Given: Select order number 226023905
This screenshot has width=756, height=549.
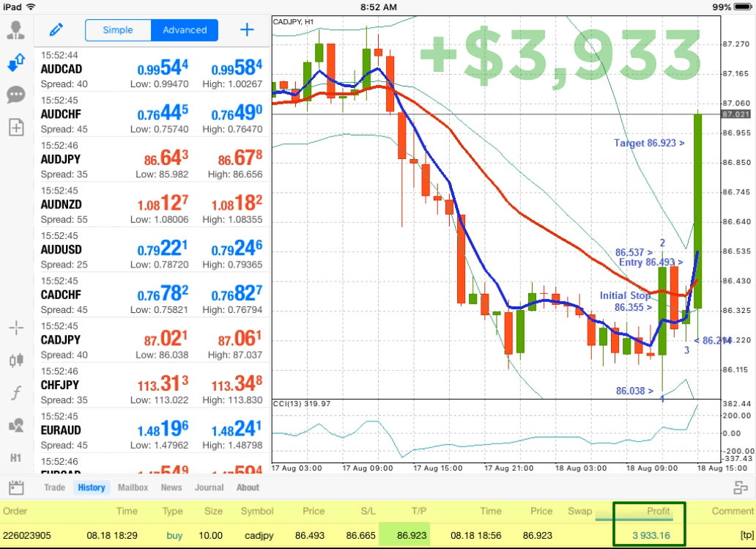Looking at the screenshot, I should click(27, 536).
